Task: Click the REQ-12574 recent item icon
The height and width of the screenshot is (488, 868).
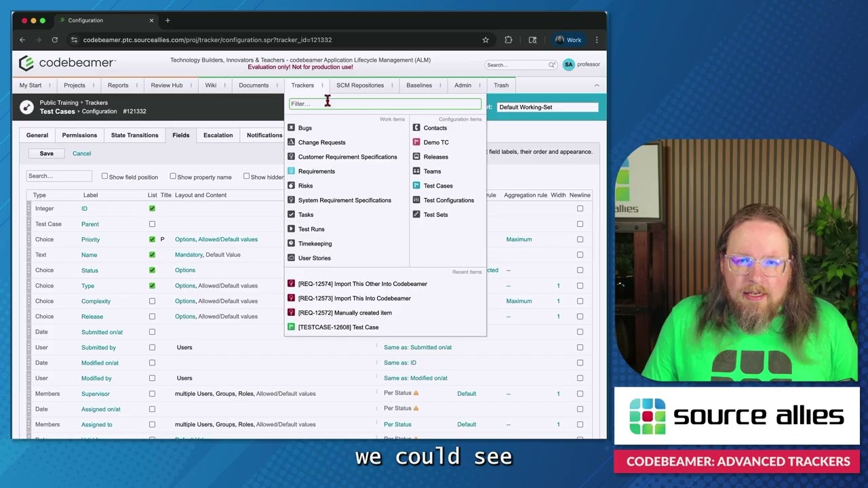Action: (x=292, y=284)
